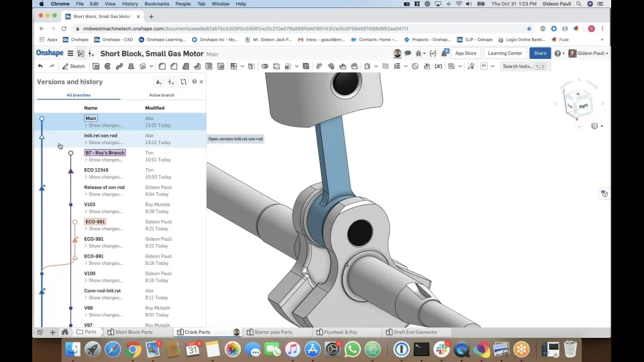Expand Show changes under ECO 12345
This screenshot has width=644, height=362.
[103, 177]
